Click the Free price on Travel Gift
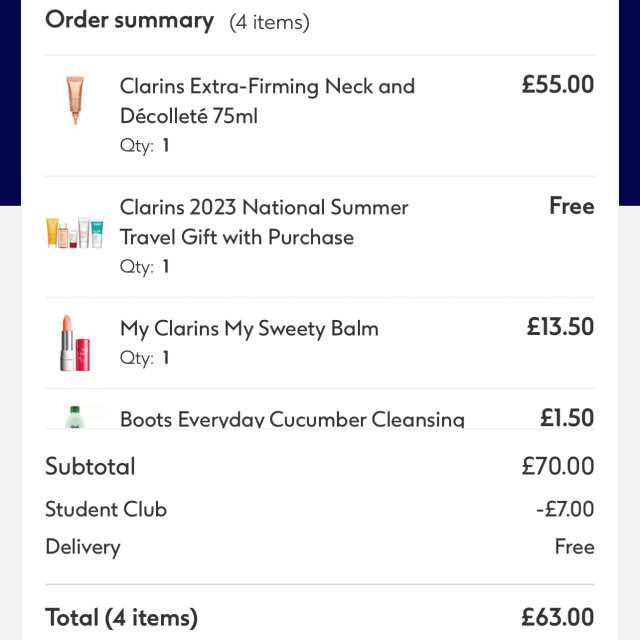Viewport: 640px width, 640px height. point(571,206)
